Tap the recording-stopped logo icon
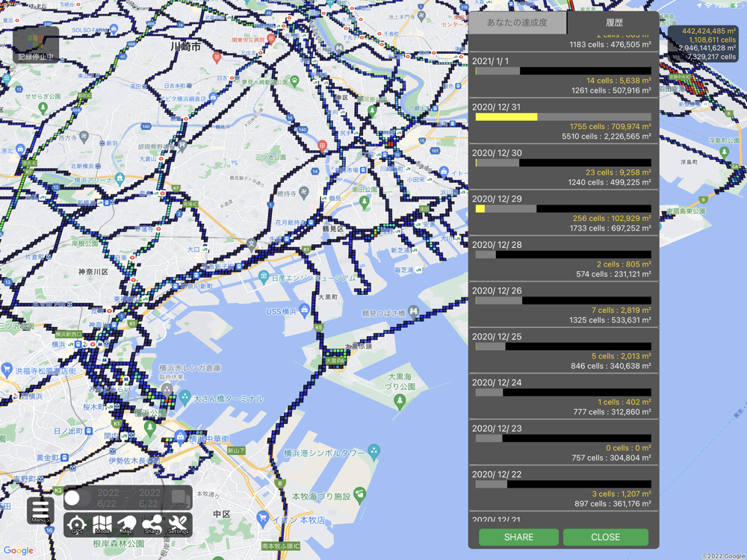This screenshot has height=560, width=747. (36, 45)
